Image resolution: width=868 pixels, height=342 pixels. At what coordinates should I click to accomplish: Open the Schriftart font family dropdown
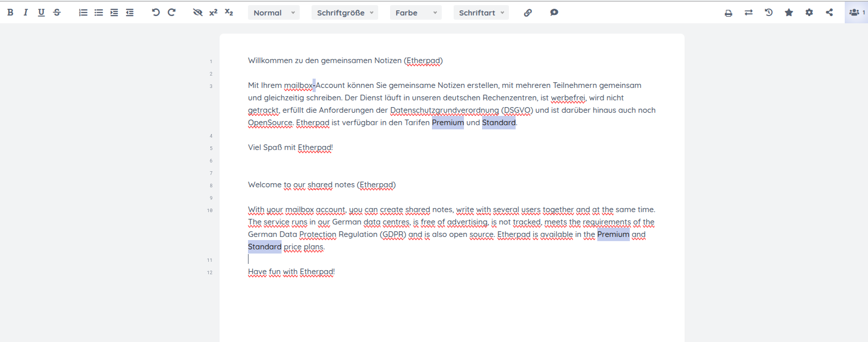[481, 12]
